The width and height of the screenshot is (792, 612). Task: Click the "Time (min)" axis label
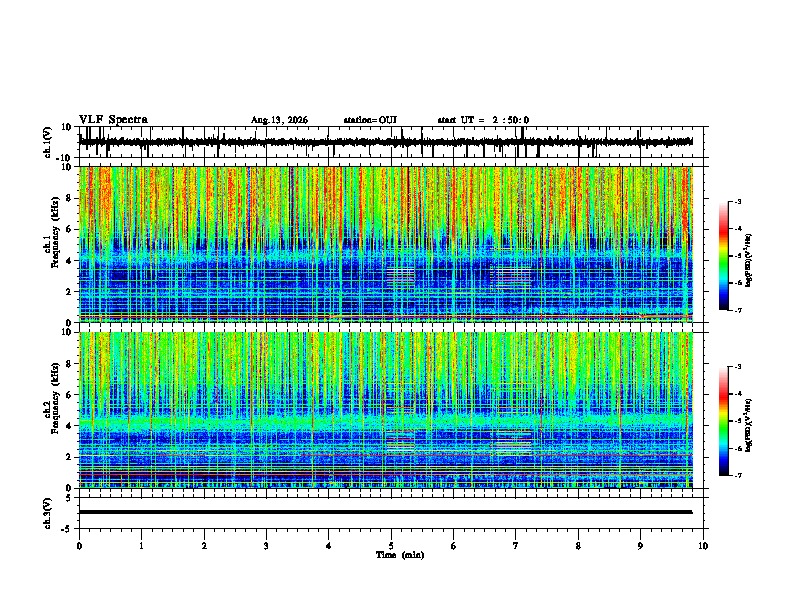click(x=400, y=555)
